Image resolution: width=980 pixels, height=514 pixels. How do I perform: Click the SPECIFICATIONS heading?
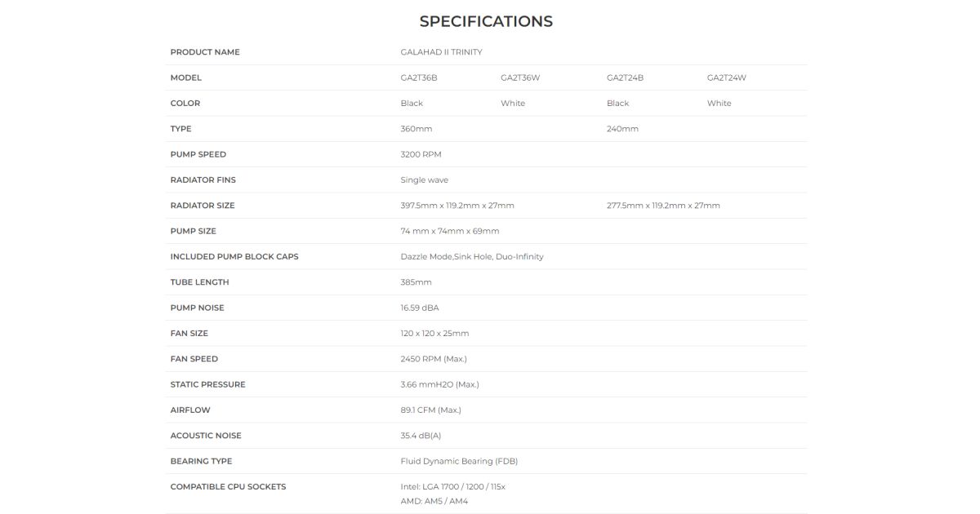tap(486, 22)
